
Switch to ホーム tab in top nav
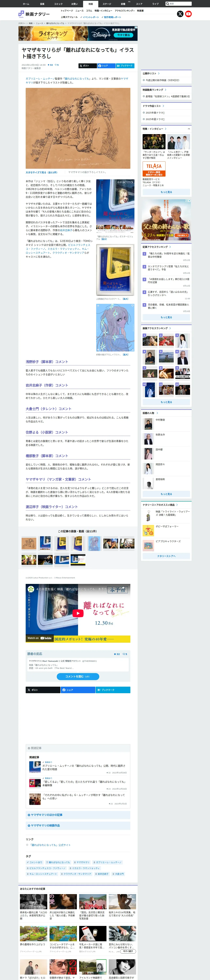coord(26,4)
